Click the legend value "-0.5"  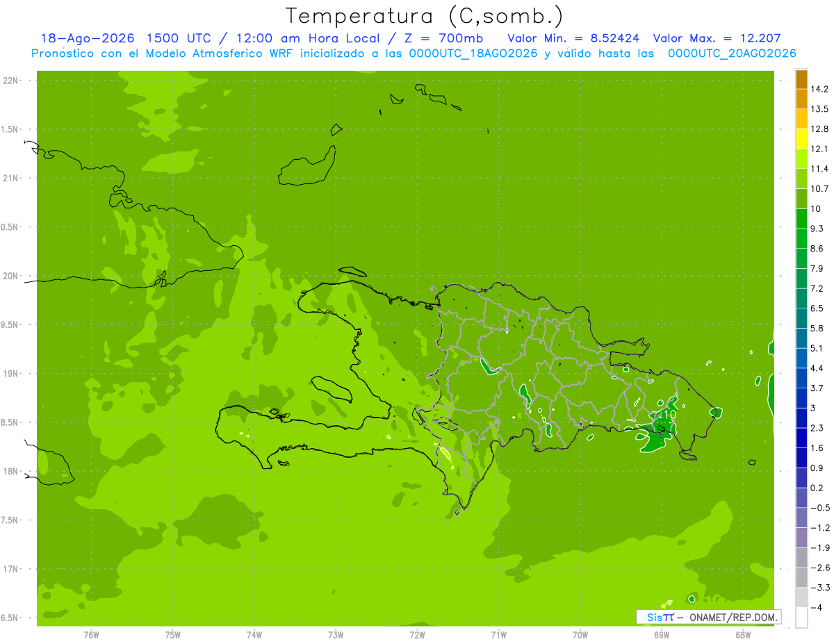[820, 508]
